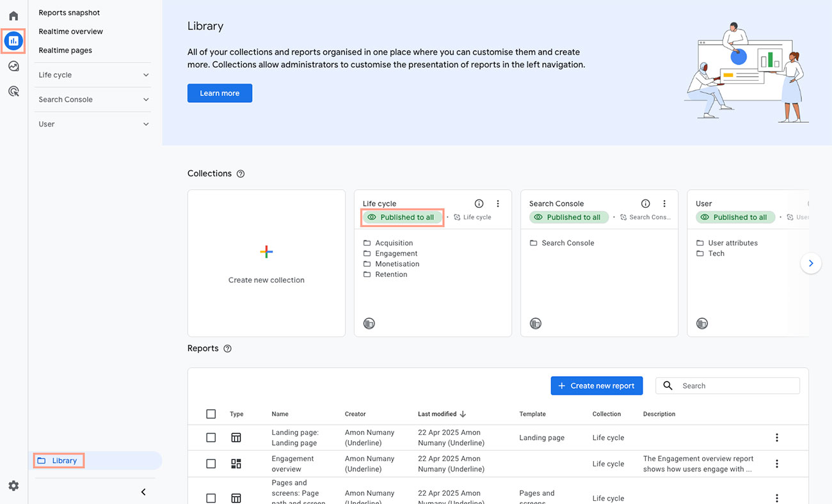This screenshot has width=832, height=504.
Task: Click the Reports help icon
Action: click(227, 349)
